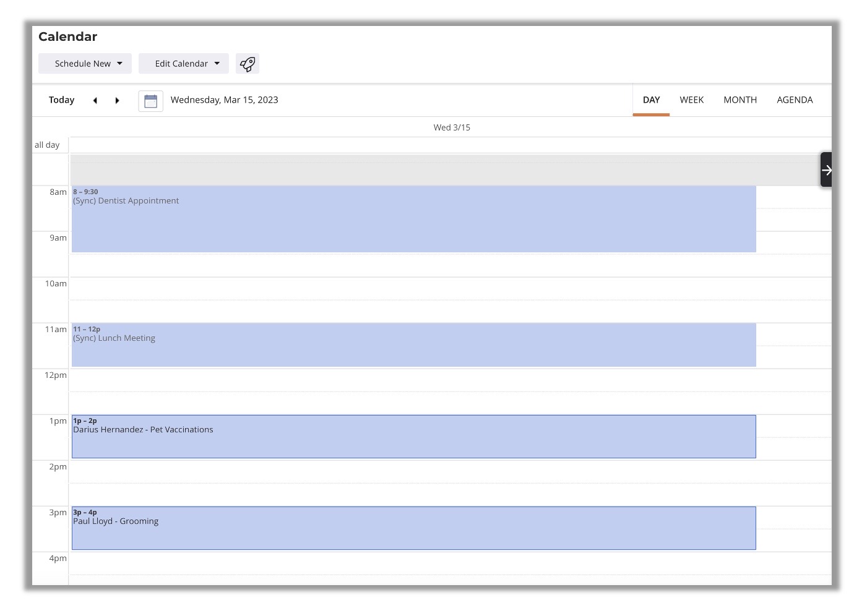Click the Wednesday, Mar 15, 2023 date text
The width and height of the screenshot is (854, 616).
click(x=225, y=100)
